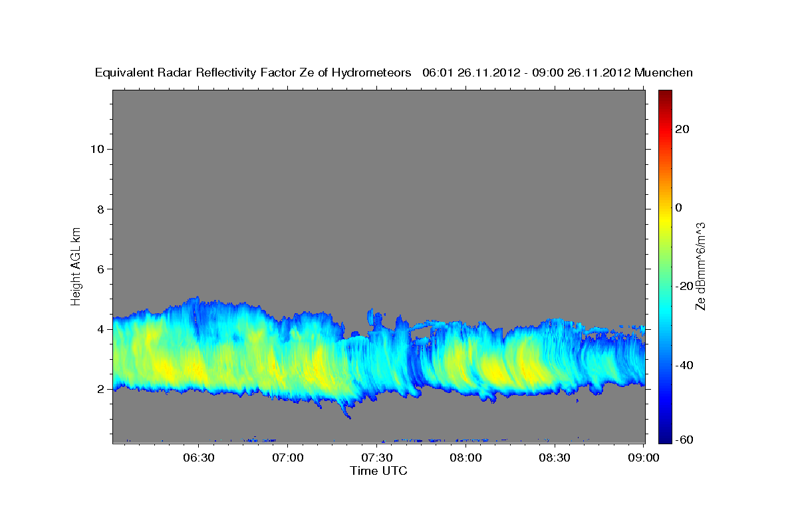Click the '08:30' time tick label
This screenshot has height=532, width=798.
pyautogui.click(x=555, y=458)
